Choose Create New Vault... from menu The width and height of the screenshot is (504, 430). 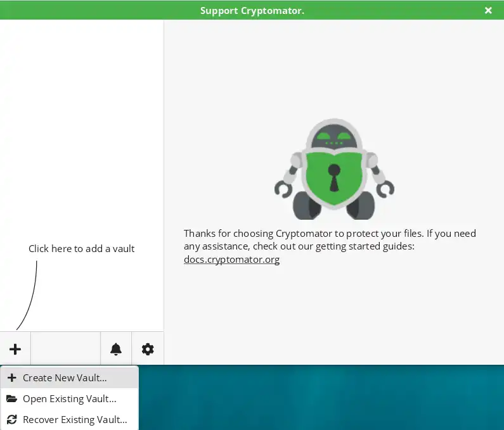click(70, 377)
